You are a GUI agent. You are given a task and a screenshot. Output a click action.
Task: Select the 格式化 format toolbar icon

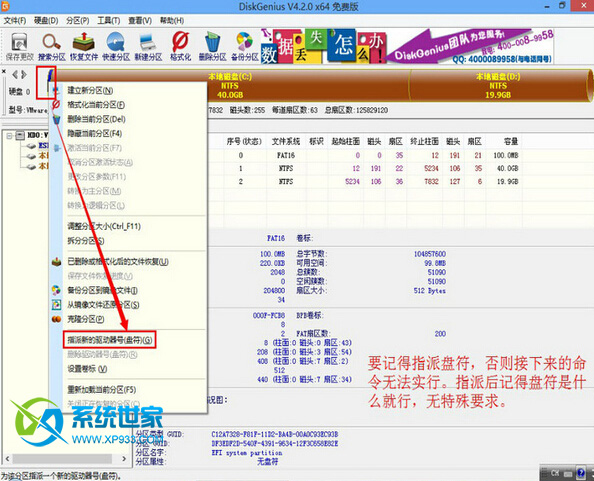(180, 46)
